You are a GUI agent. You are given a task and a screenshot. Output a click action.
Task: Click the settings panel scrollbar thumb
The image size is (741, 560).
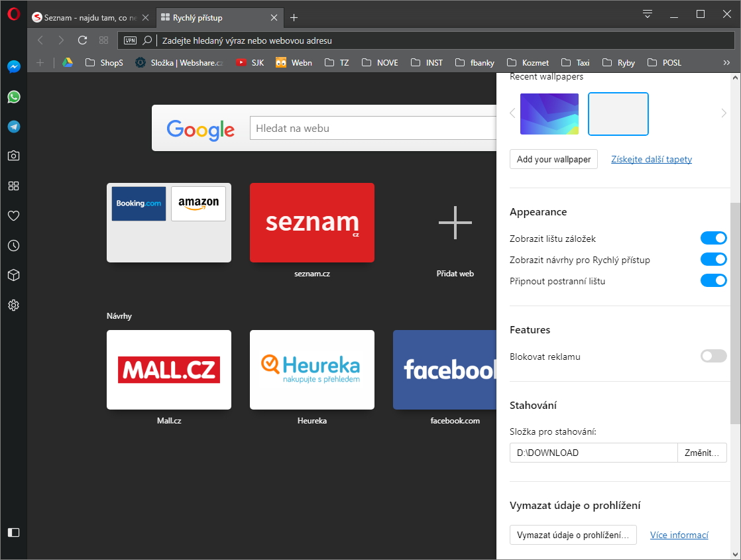735,313
